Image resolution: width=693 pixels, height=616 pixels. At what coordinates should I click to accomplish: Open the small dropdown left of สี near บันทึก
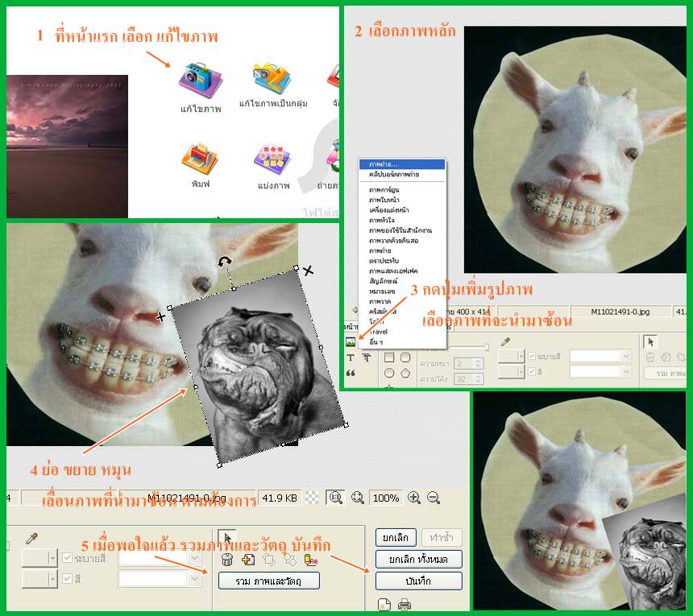coord(39,578)
